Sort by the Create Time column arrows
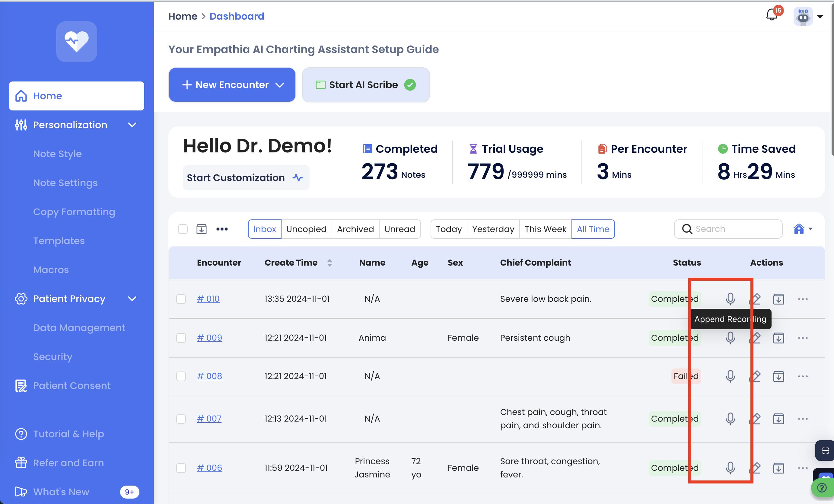The width and height of the screenshot is (834, 504). click(329, 263)
